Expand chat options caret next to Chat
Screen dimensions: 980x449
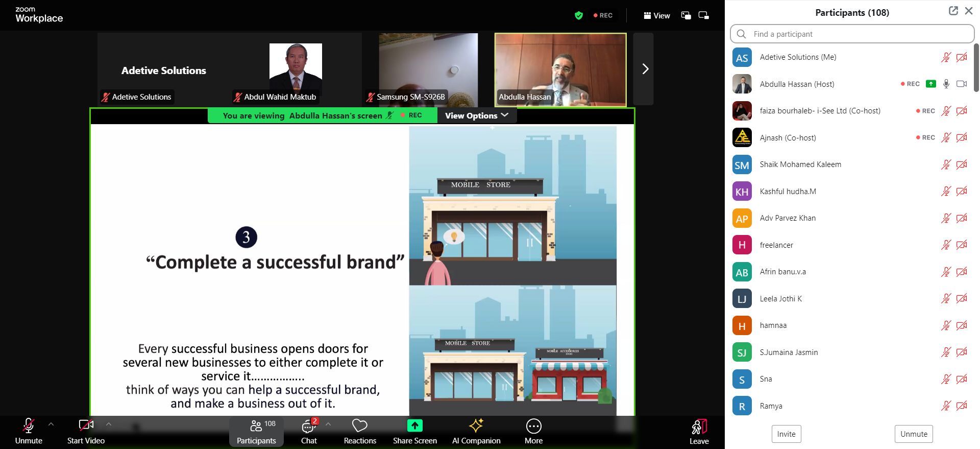pyautogui.click(x=328, y=424)
